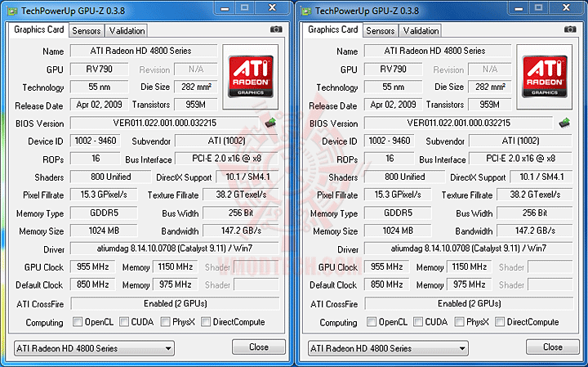Click Close button in right GPU-Z window
This screenshot has height=367, width=588.
(553, 347)
